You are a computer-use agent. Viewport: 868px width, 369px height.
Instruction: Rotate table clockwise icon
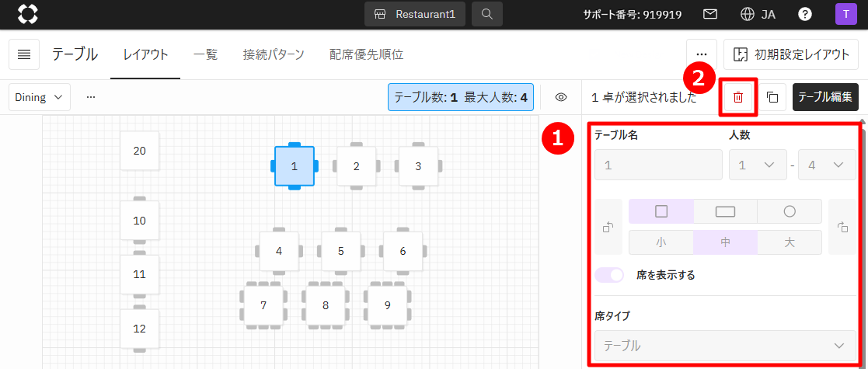(842, 227)
